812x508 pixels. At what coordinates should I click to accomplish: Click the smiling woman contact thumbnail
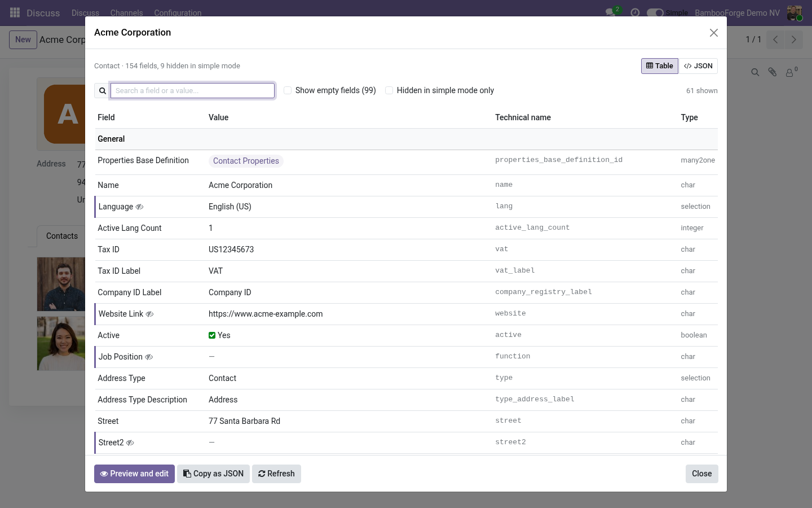coord(61,344)
